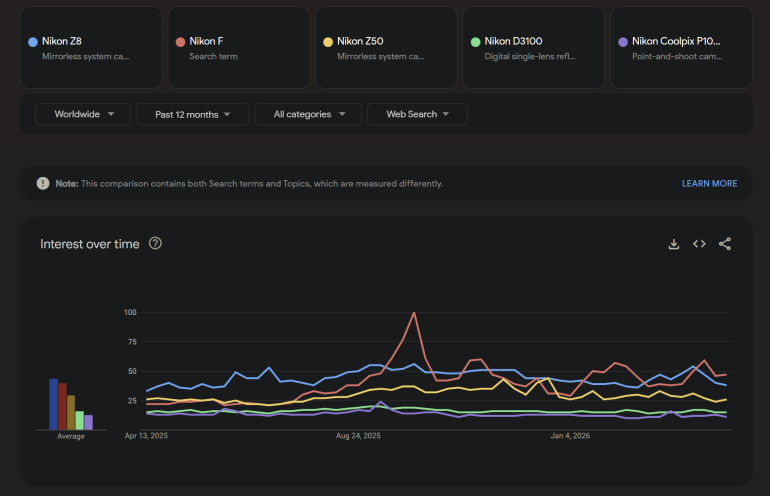Change the Past 12 months time range
Viewport: 770px width, 496px height.
[192, 114]
